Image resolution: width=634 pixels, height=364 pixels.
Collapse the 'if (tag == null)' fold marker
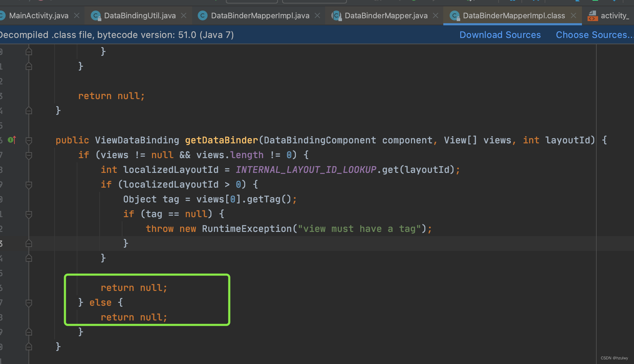29,214
